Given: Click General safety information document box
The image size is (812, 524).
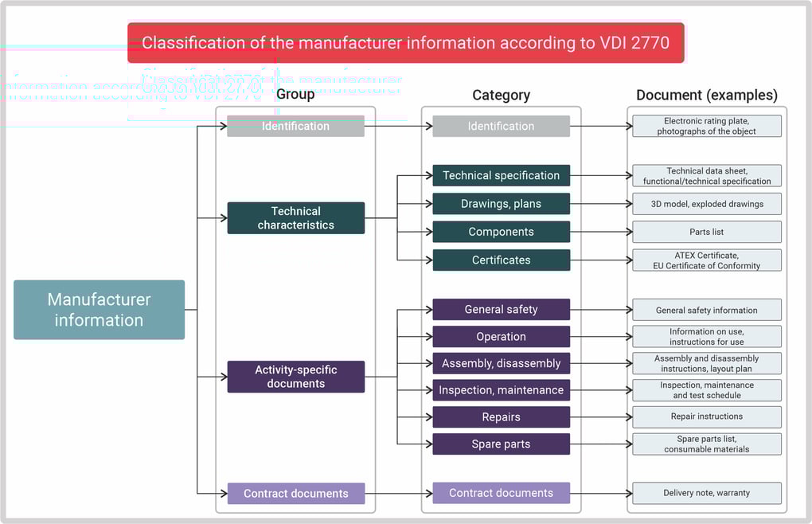Looking at the screenshot, I should (707, 310).
